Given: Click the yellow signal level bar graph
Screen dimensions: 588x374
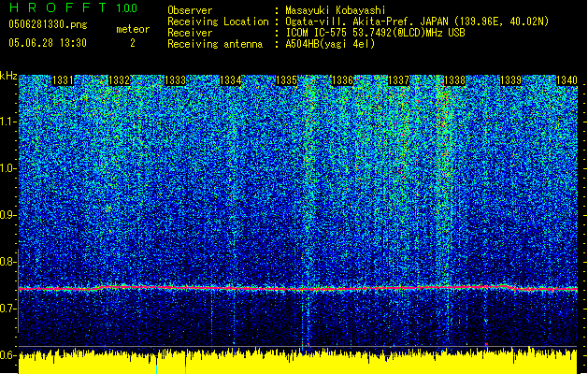Looking at the screenshot, I should [x=298, y=362].
